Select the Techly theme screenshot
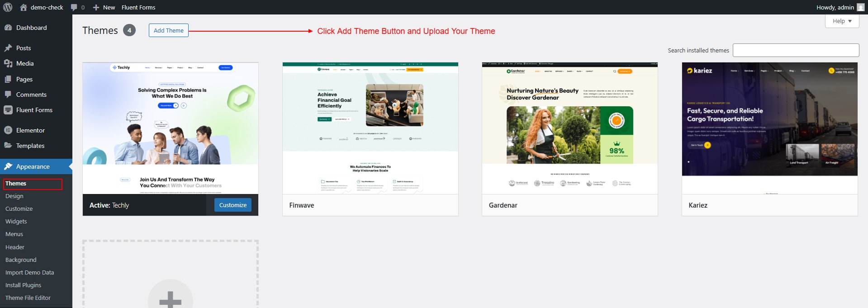This screenshot has width=868, height=308. pyautogui.click(x=171, y=128)
